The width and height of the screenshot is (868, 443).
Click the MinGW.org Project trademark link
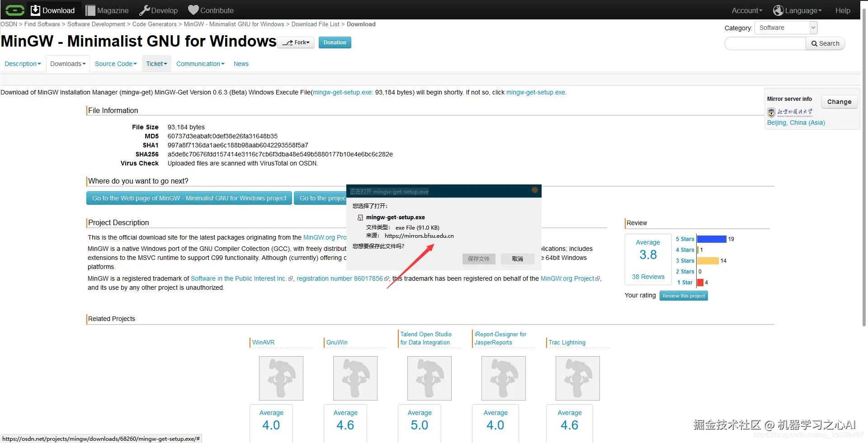567,278
